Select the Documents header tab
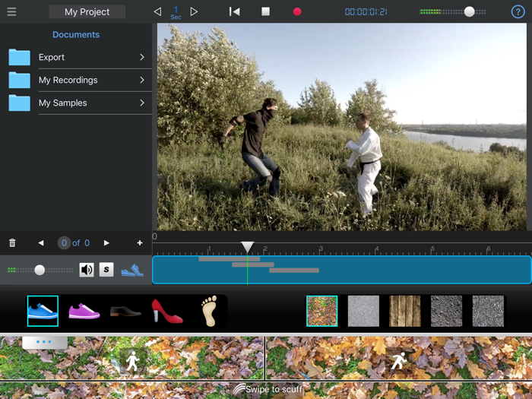Viewport: 532px width, 399px height. (76, 35)
